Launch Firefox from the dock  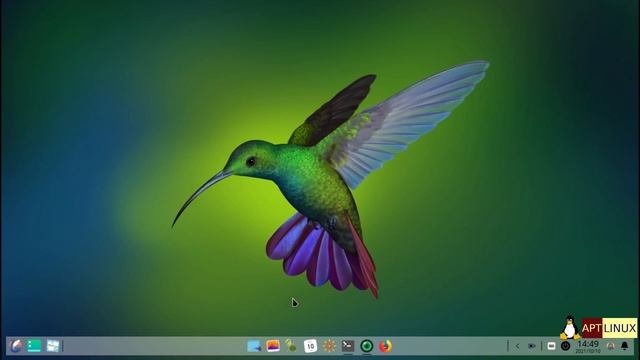pos(385,346)
